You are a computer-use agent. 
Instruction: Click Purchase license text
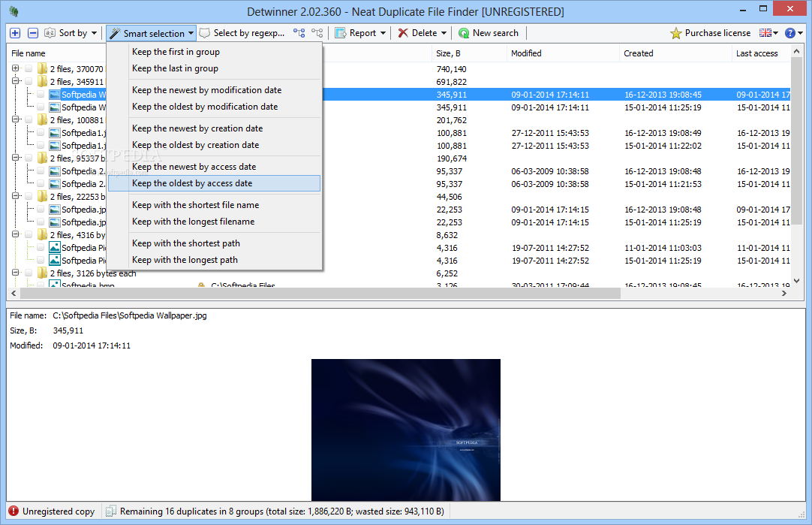[717, 33]
